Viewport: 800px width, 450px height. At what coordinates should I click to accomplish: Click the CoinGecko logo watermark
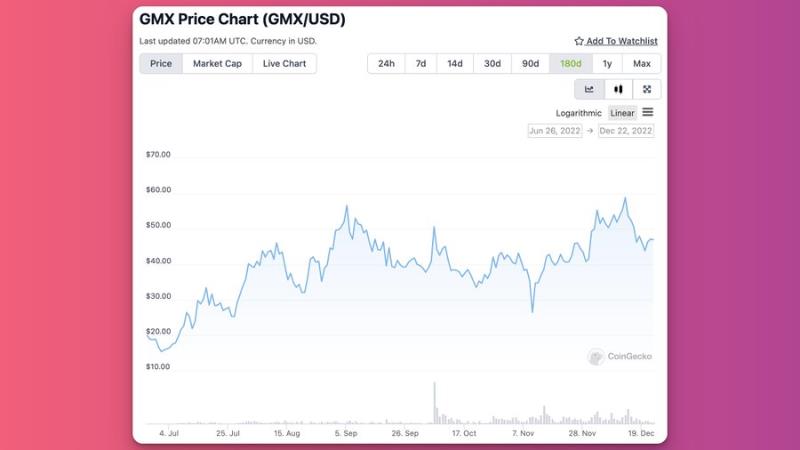[620, 356]
